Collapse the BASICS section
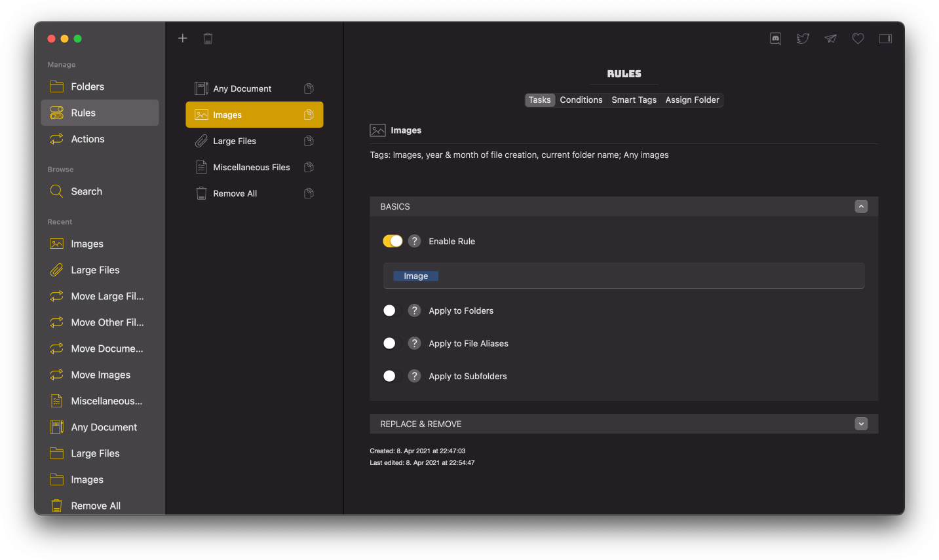Viewport: 939px width, 560px height. (x=861, y=206)
